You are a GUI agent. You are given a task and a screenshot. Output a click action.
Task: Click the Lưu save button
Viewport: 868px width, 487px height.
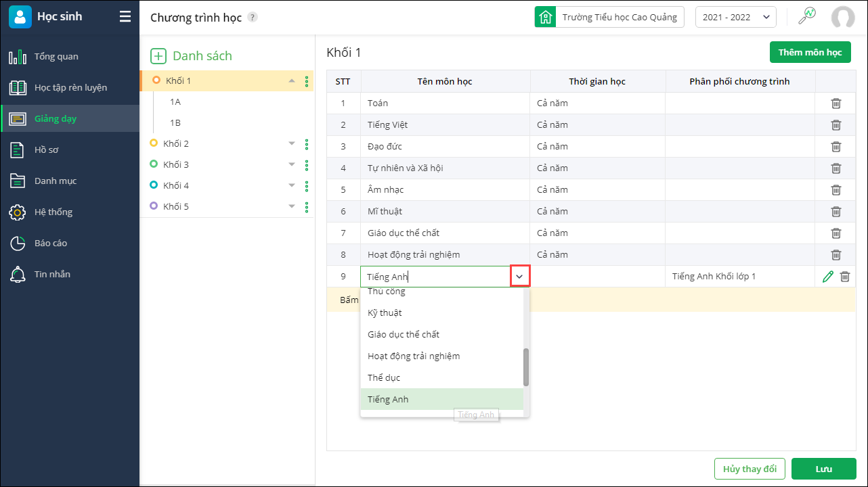[823, 469]
